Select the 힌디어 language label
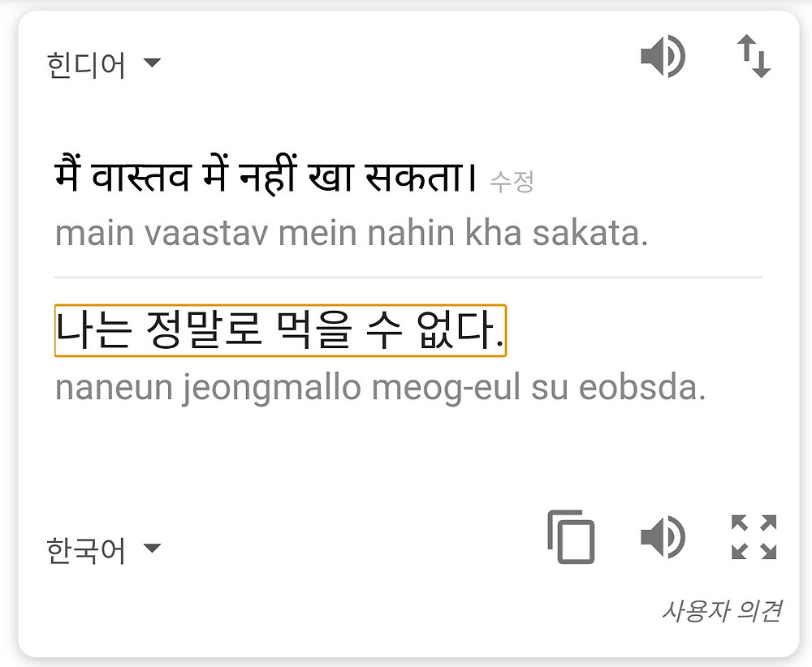This screenshot has width=812, height=667. click(x=86, y=65)
